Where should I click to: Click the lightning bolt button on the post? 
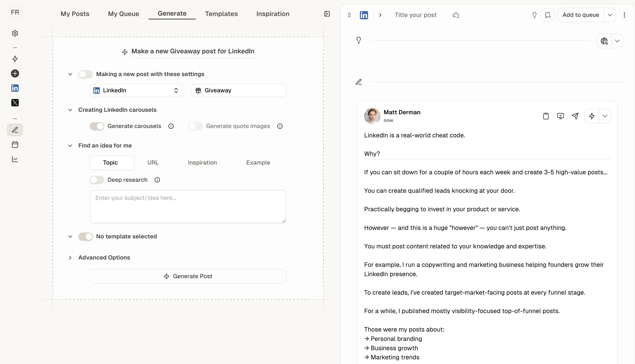pyautogui.click(x=592, y=116)
